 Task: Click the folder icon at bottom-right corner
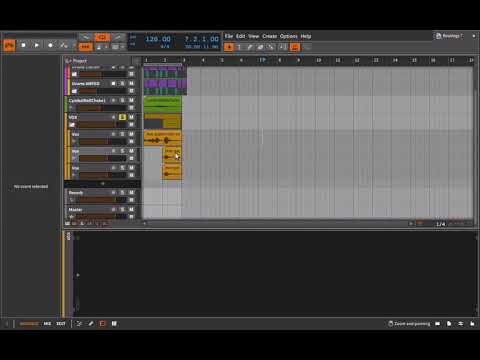point(472,324)
